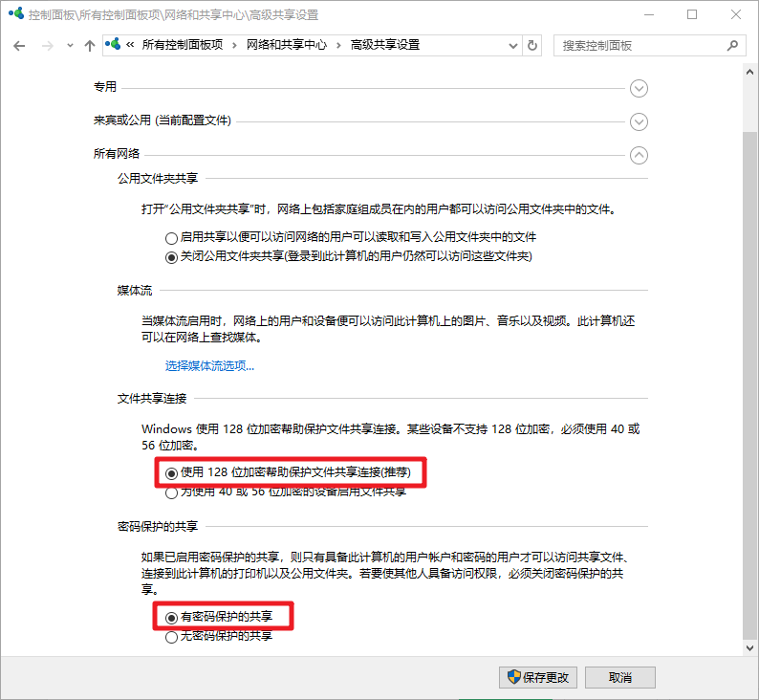Click 高级共享设置 breadcrumb
759x700 pixels.
[385, 45]
